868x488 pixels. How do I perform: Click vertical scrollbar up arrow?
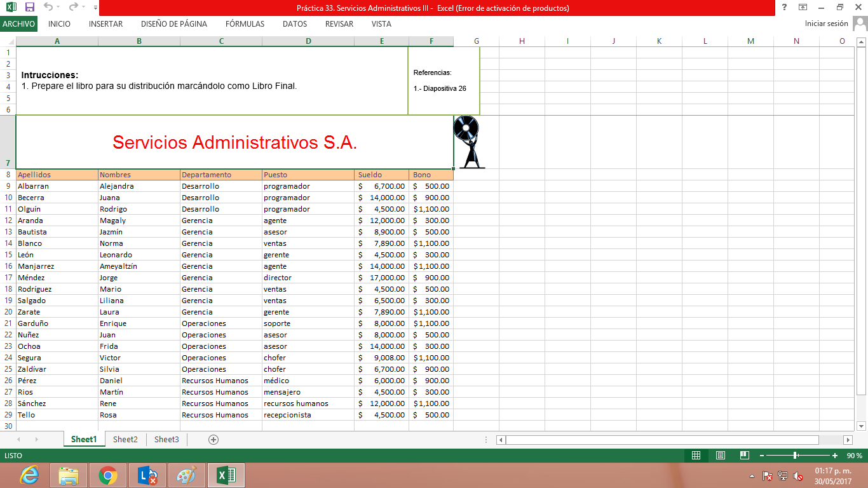pyautogui.click(x=862, y=42)
